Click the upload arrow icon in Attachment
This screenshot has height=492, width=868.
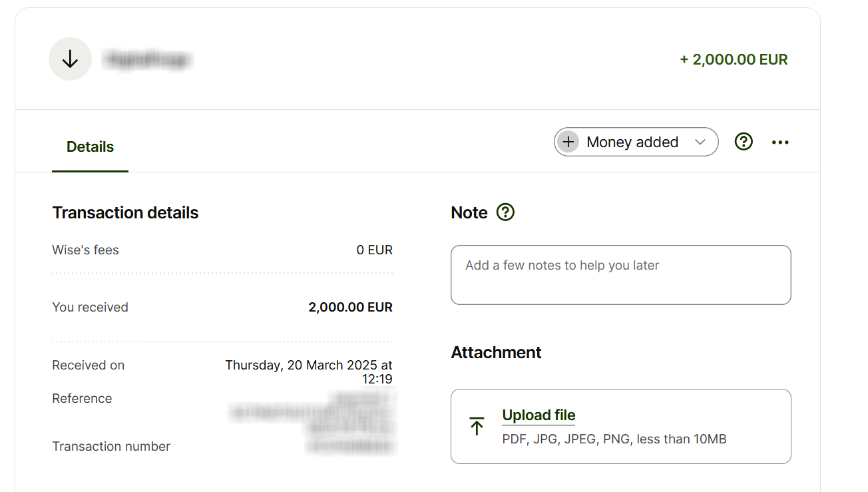477,426
